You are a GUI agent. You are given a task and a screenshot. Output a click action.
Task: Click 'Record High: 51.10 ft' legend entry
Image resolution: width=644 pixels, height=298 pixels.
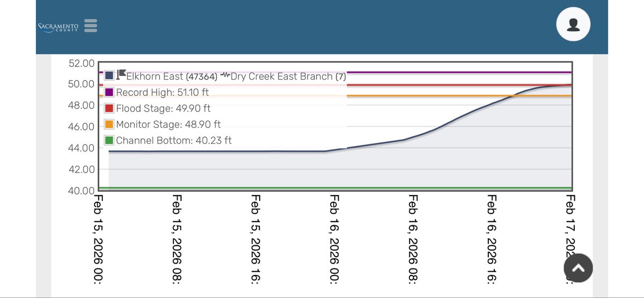[x=163, y=92]
